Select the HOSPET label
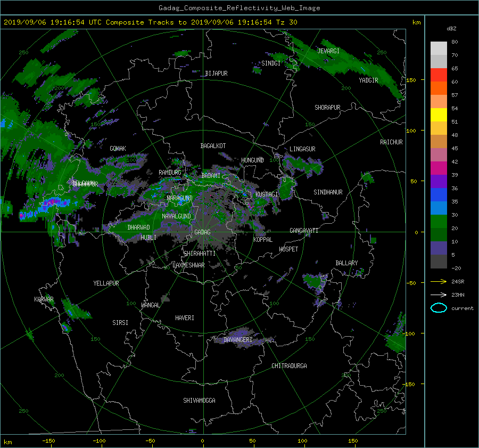This screenshot has height=448, width=479. (x=288, y=249)
